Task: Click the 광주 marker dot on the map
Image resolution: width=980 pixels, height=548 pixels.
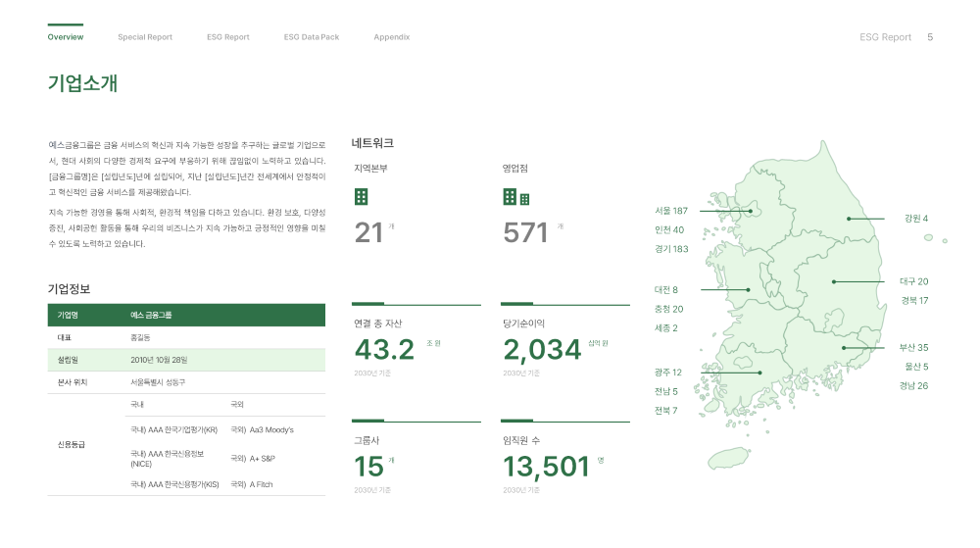Action: click(x=760, y=374)
